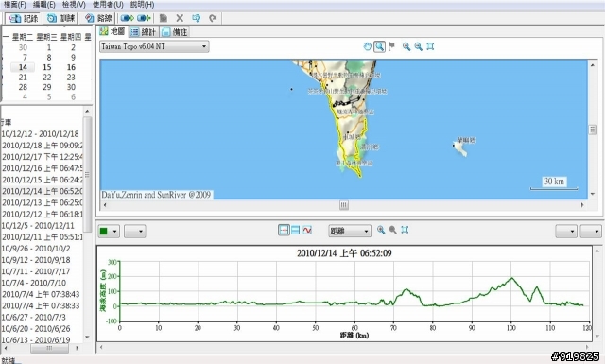Expand the green color series dropdown
Screen dimensions: 605x364
pos(109,232)
